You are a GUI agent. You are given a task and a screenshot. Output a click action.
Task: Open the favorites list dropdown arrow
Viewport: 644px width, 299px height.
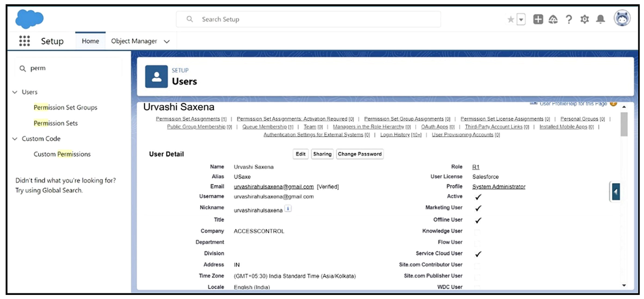pyautogui.click(x=521, y=19)
